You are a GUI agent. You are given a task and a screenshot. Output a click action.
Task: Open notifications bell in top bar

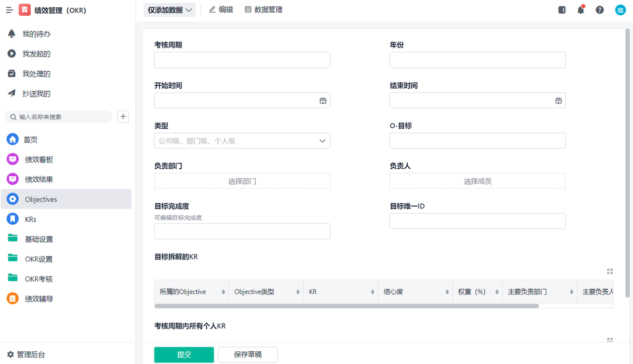(x=581, y=10)
